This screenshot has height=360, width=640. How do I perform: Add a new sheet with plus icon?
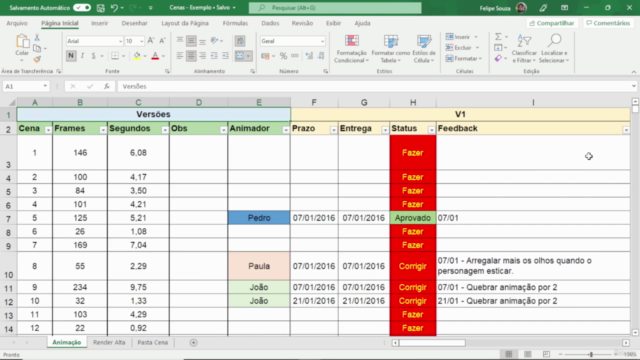click(x=193, y=342)
